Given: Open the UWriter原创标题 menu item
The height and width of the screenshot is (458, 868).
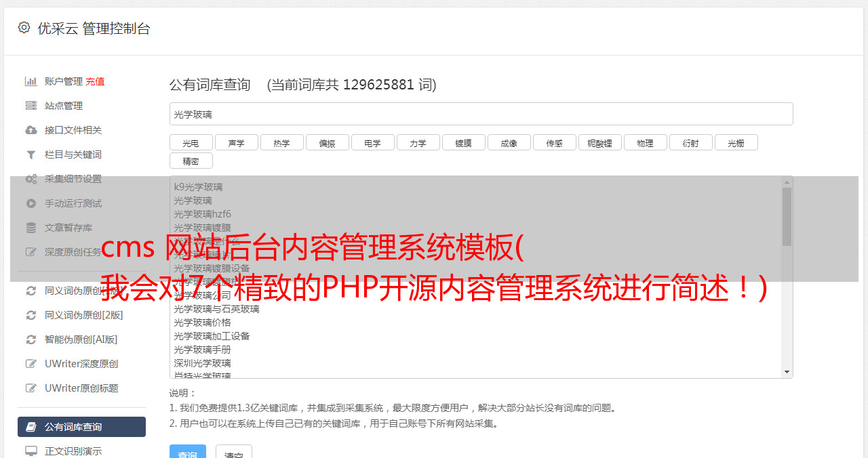Looking at the screenshot, I should tap(81, 388).
